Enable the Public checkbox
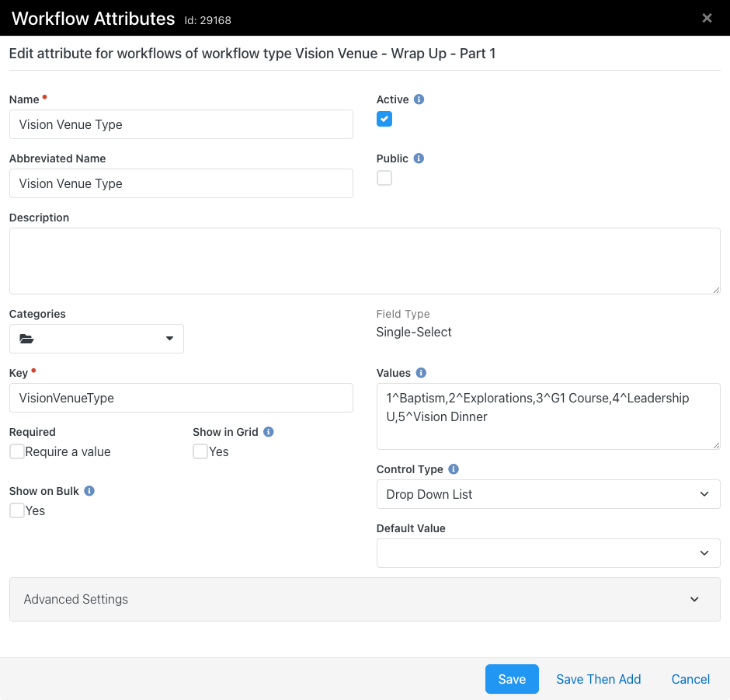This screenshot has width=730, height=700. pyautogui.click(x=384, y=178)
